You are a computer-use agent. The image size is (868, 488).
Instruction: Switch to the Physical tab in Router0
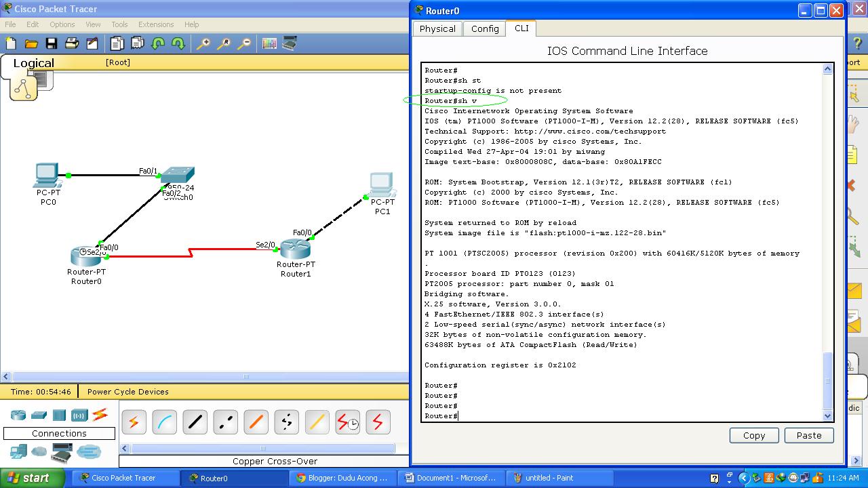tap(437, 28)
